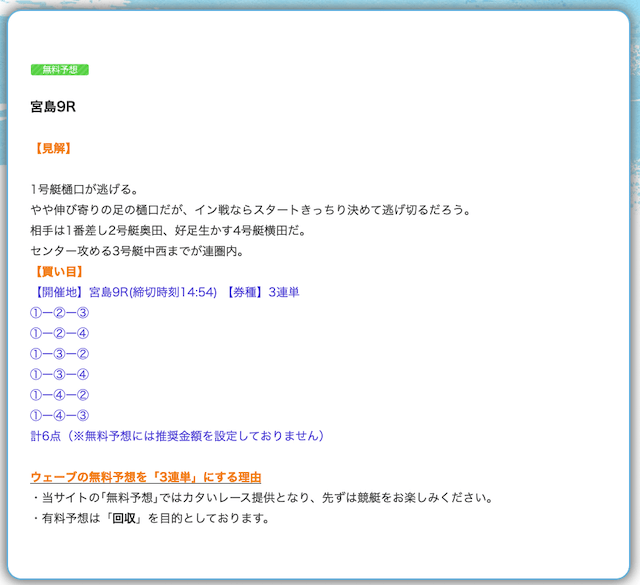Click the bet combination ①ー④ー③
Screen dimensions: 640x585
[x=60, y=416]
